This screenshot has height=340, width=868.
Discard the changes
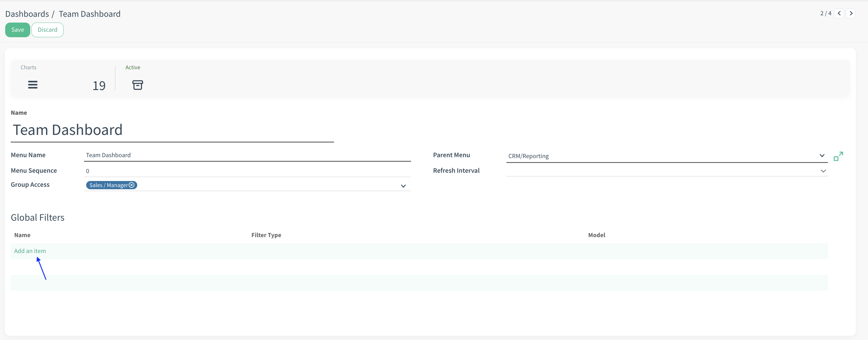(47, 30)
